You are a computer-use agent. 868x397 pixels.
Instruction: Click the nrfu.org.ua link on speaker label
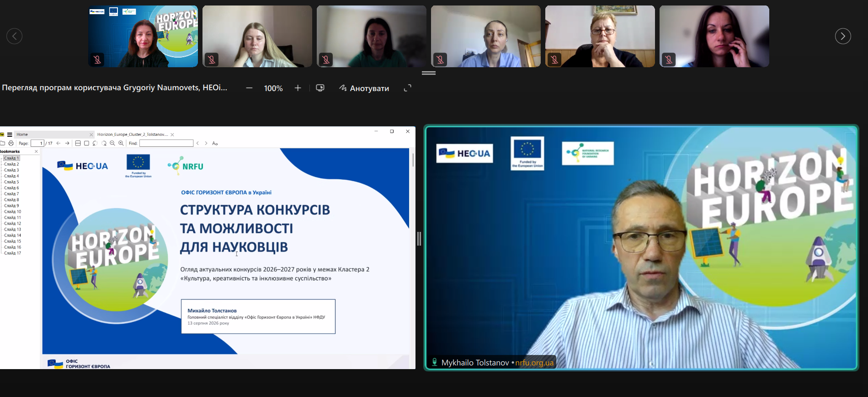point(534,363)
